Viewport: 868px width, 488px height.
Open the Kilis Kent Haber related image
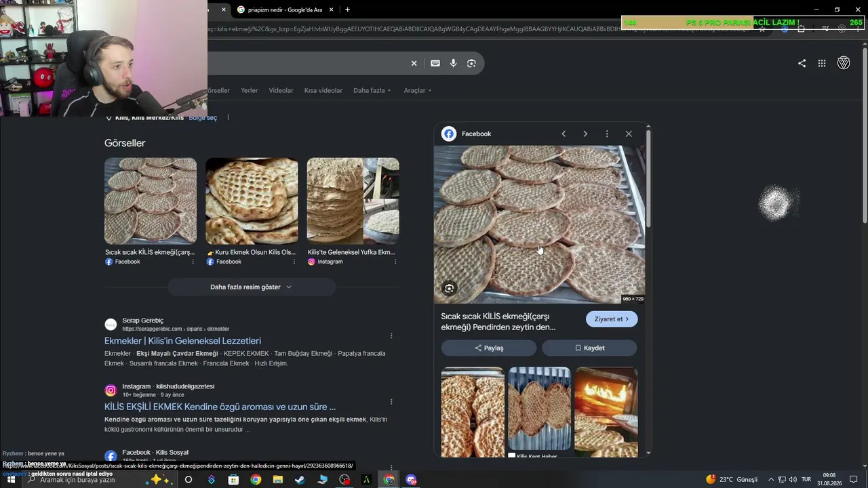click(x=539, y=409)
